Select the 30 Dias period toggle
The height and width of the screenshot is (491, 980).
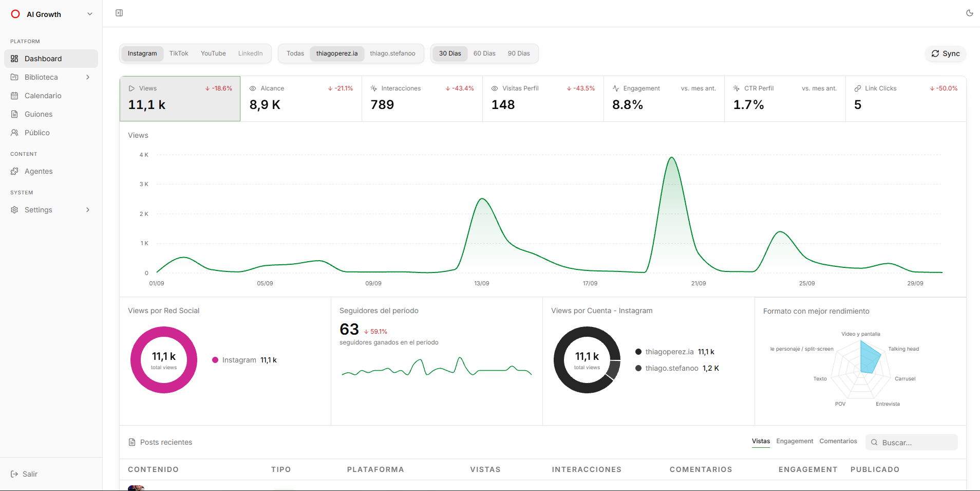(x=450, y=53)
